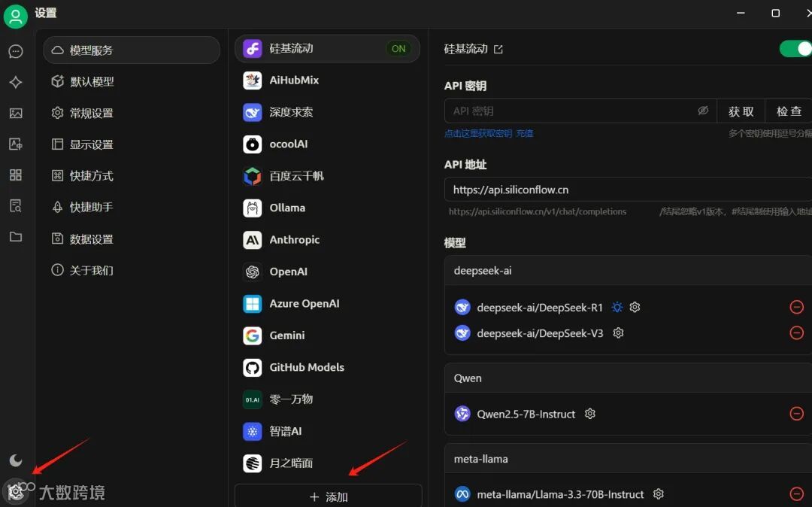This screenshot has height=507, width=812.
Task: Select the Azure OpenAI provider
Action: click(327, 303)
